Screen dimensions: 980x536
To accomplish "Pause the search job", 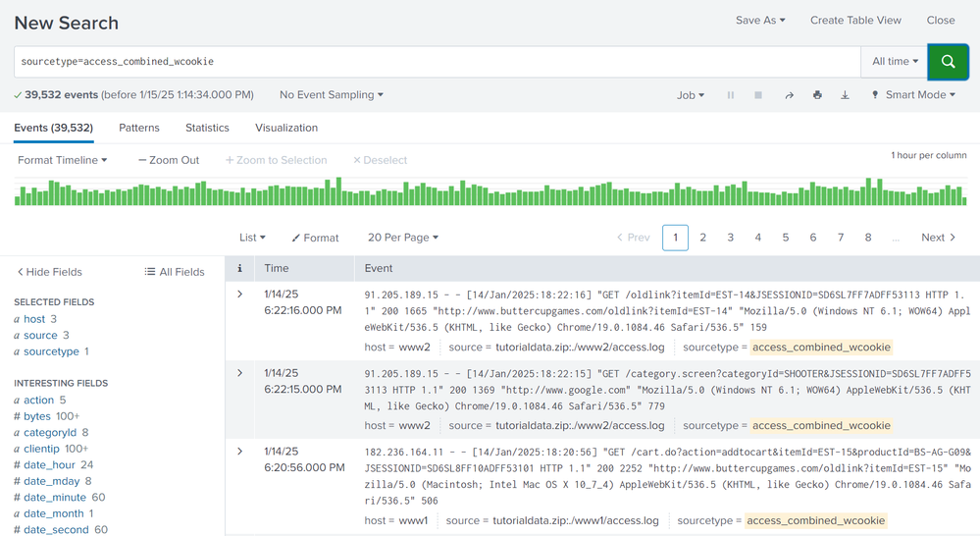I will [730, 95].
